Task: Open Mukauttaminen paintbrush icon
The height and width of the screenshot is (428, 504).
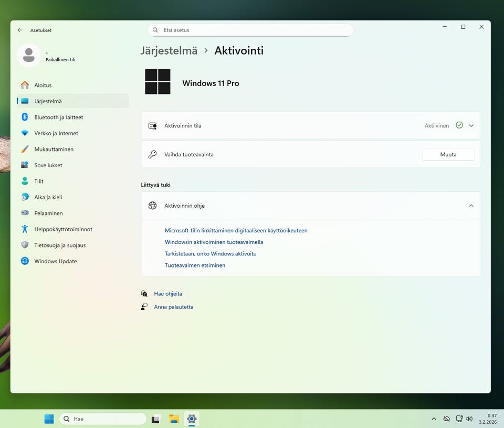Action: pos(25,149)
